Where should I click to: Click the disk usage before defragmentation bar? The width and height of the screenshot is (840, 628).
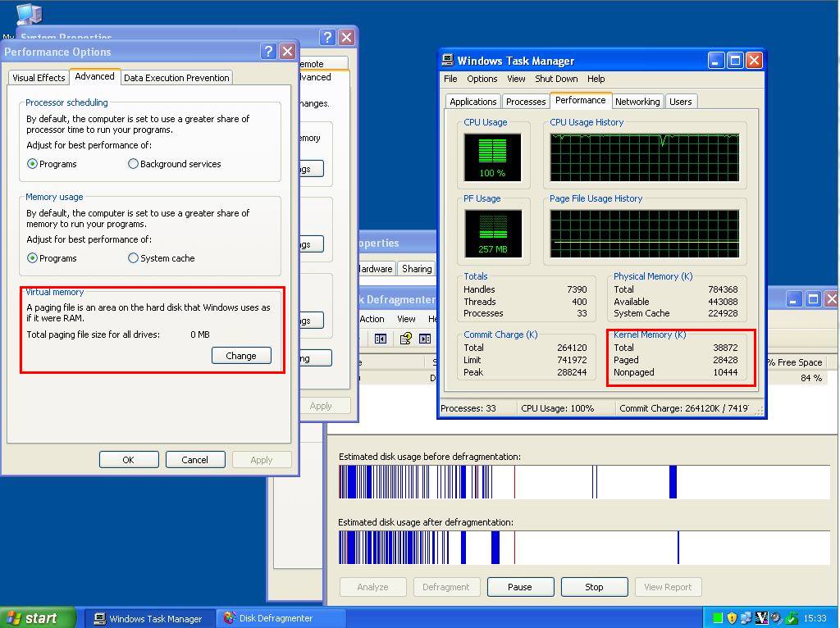[584, 482]
